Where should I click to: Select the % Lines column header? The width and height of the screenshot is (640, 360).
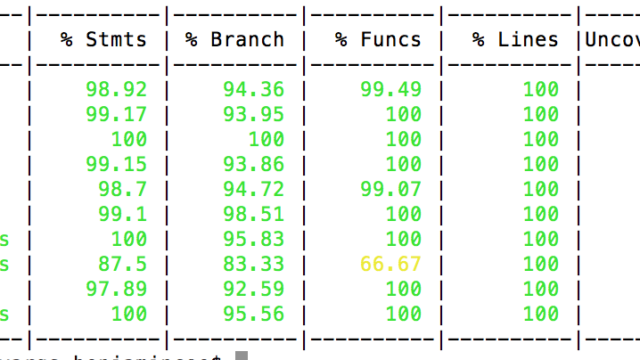[515, 40]
